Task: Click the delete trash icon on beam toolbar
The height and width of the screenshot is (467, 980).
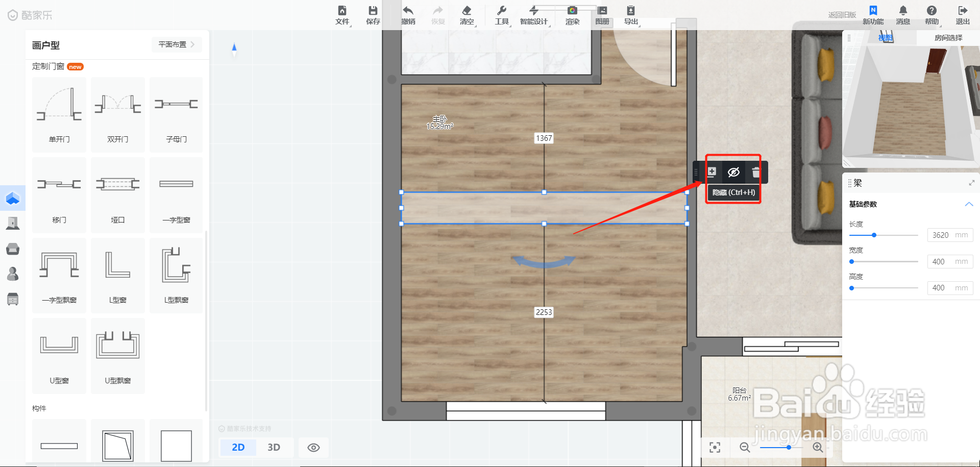Action: point(756,173)
